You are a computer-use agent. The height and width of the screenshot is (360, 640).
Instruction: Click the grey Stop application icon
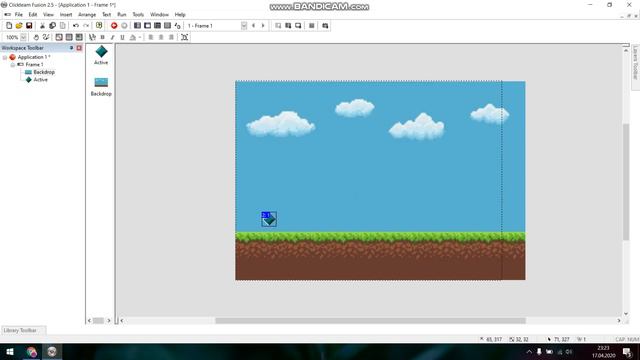pyautogui.click(x=124, y=25)
